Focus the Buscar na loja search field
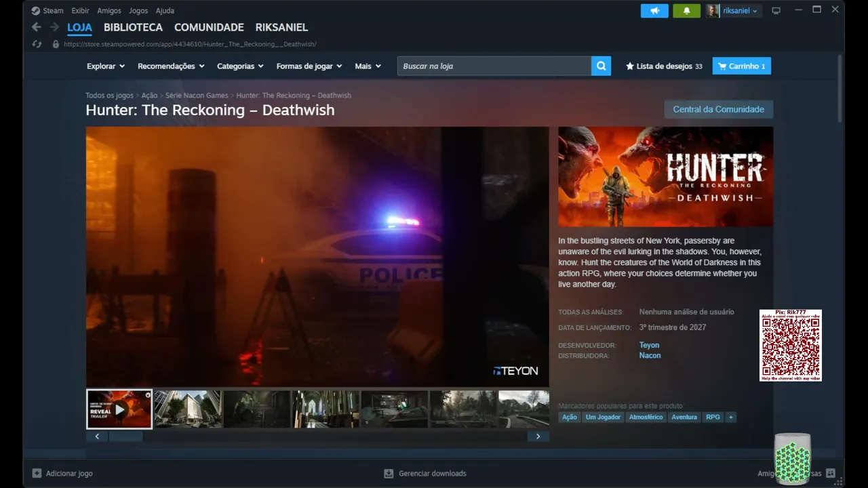The image size is (868, 488). (494, 66)
